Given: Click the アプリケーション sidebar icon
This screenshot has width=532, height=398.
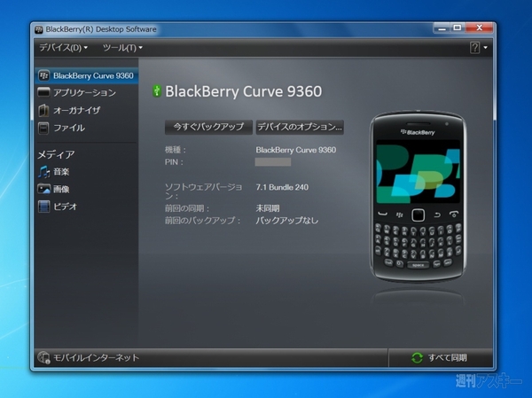Looking at the screenshot, I should coord(43,92).
